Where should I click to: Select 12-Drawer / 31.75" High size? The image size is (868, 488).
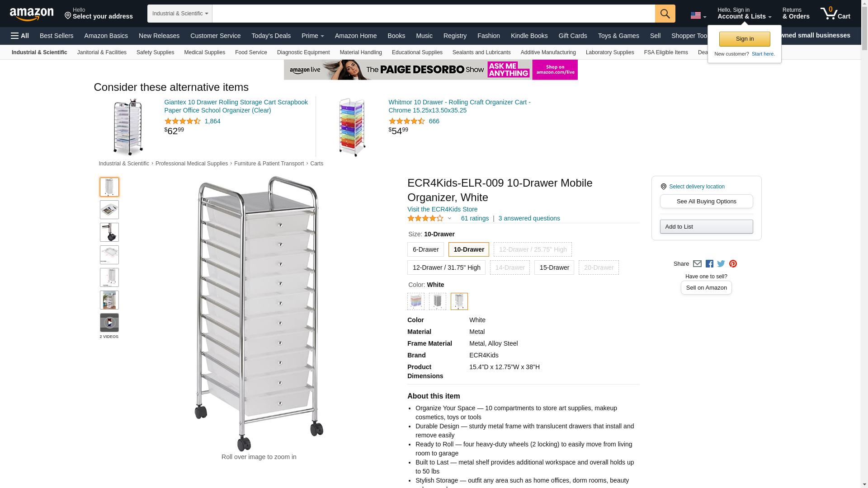tap(446, 267)
